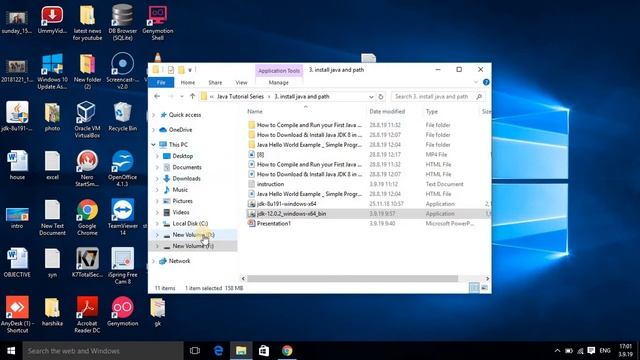The image size is (640, 360).
Task: Open the address bar history dropdown
Action: (371, 97)
